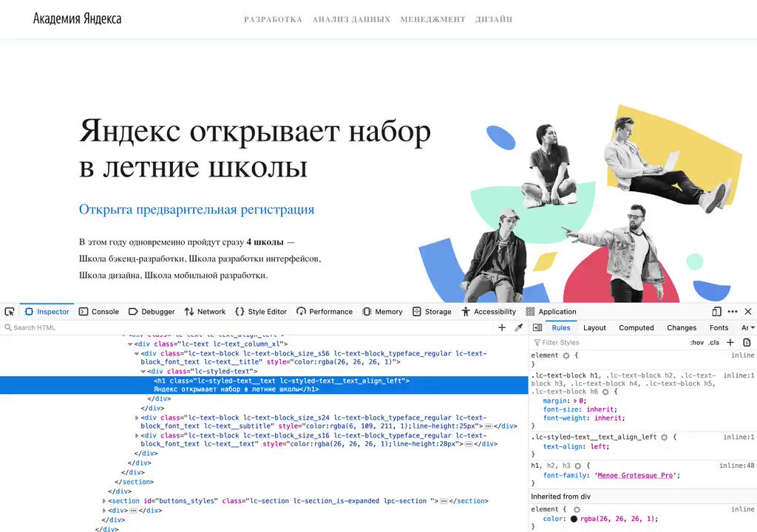Expand the lc-text__subtitle div node

137,417
